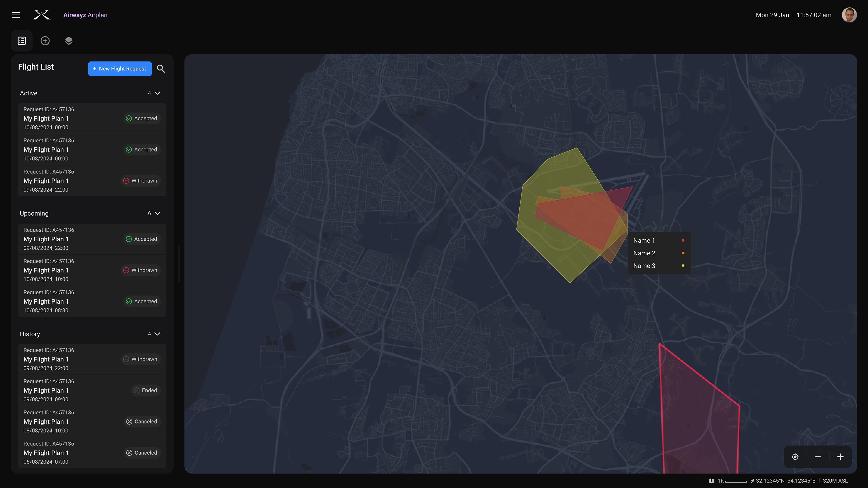Collapse the History flights section
868x488 pixels.
157,334
